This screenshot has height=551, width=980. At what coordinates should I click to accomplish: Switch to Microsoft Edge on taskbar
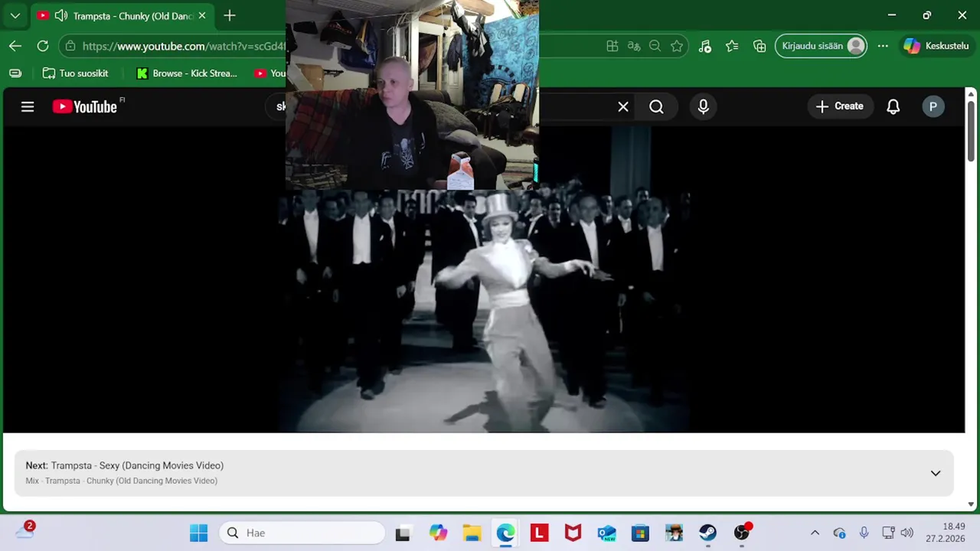tap(505, 533)
